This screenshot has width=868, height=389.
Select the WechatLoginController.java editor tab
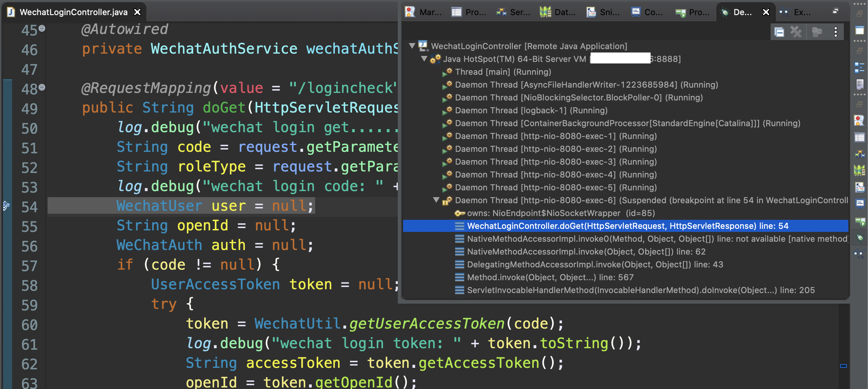coord(74,12)
